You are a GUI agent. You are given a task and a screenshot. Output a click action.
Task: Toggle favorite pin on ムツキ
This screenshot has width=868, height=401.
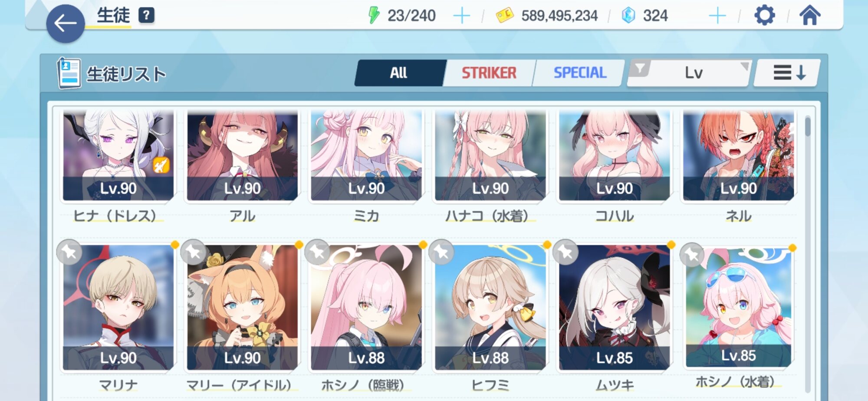click(566, 252)
